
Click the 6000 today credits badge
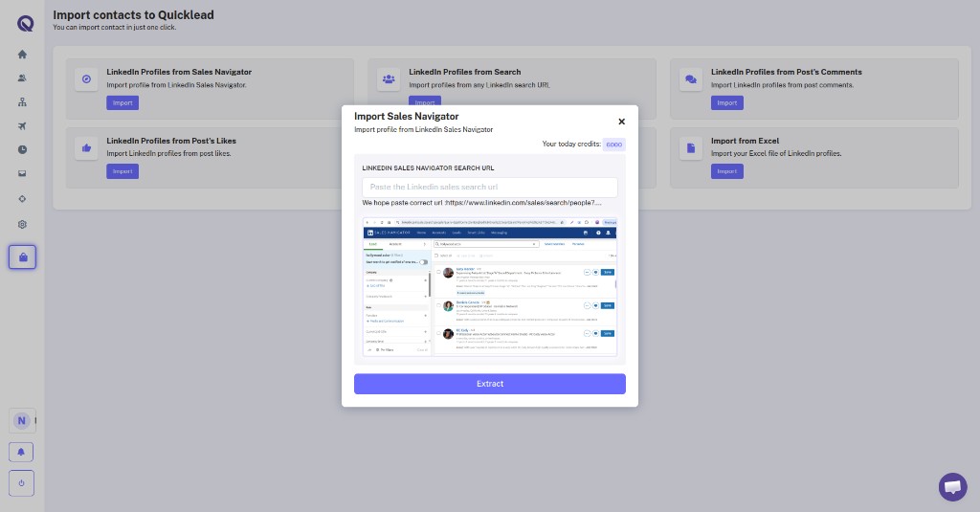(613, 145)
